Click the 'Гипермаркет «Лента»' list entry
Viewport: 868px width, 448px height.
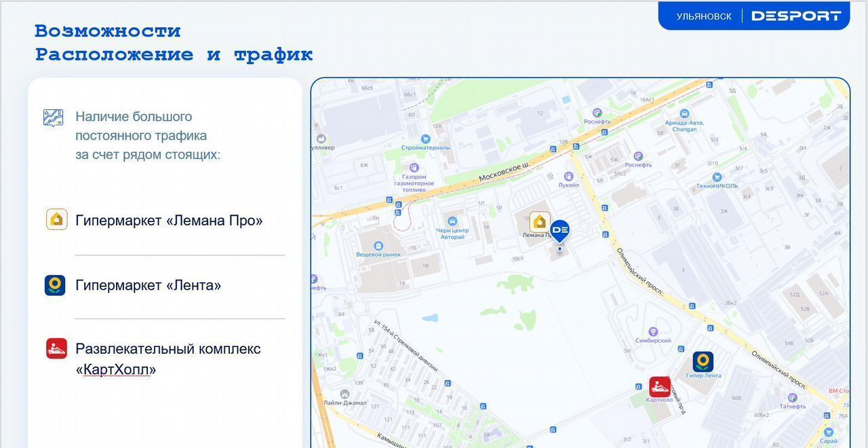(x=149, y=285)
